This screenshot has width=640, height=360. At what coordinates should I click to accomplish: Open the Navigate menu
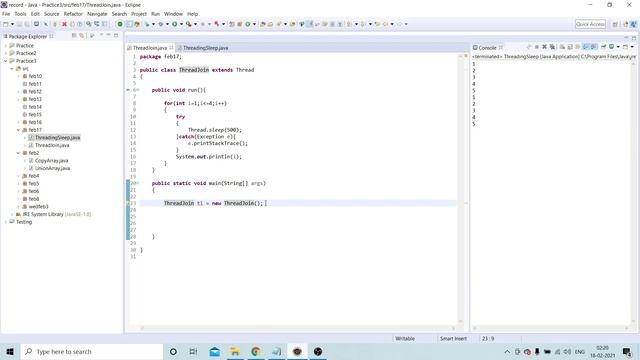pyautogui.click(x=97, y=14)
